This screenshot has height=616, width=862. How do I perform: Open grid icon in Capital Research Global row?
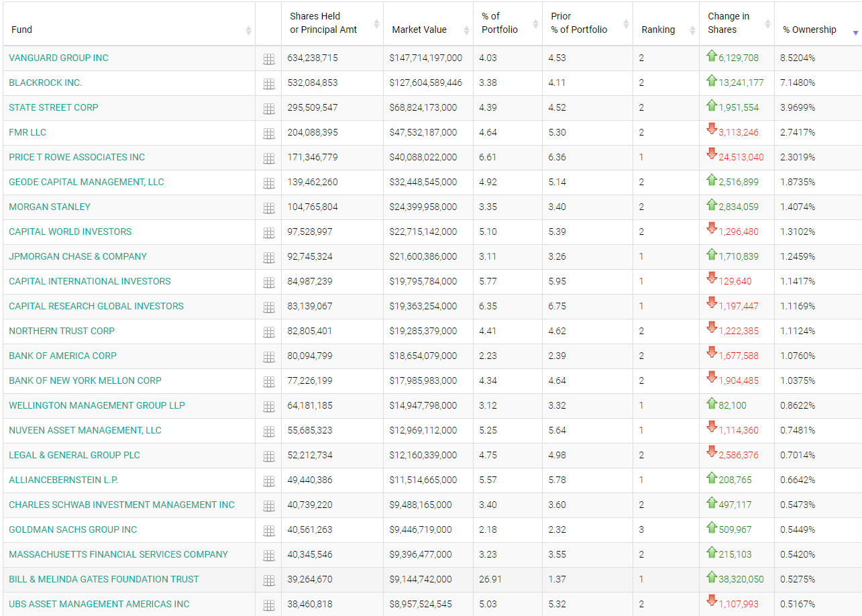click(x=269, y=307)
